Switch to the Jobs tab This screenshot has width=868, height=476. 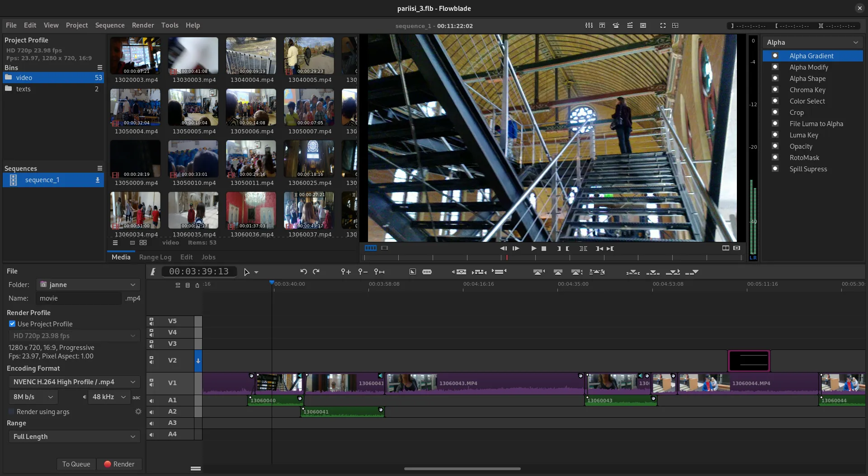click(208, 257)
